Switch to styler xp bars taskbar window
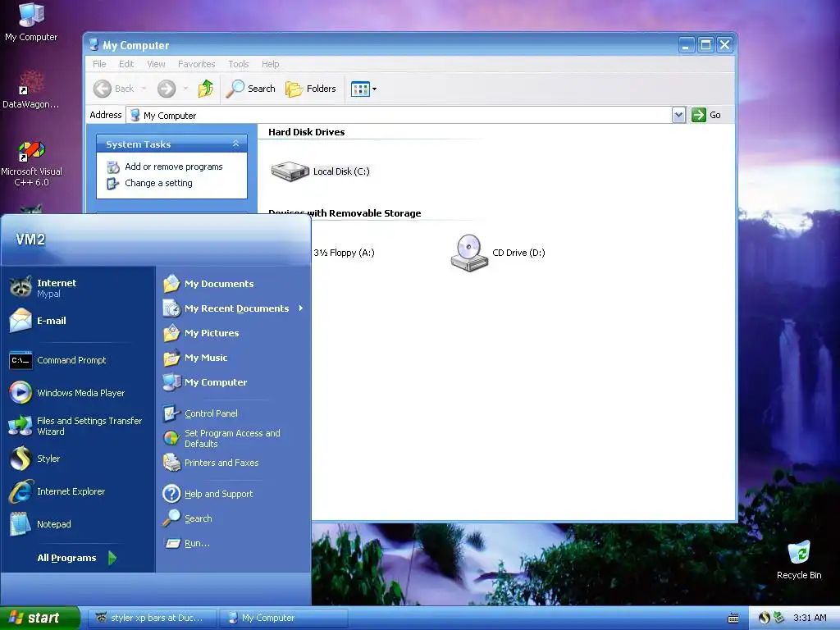The height and width of the screenshot is (630, 840). [x=153, y=618]
